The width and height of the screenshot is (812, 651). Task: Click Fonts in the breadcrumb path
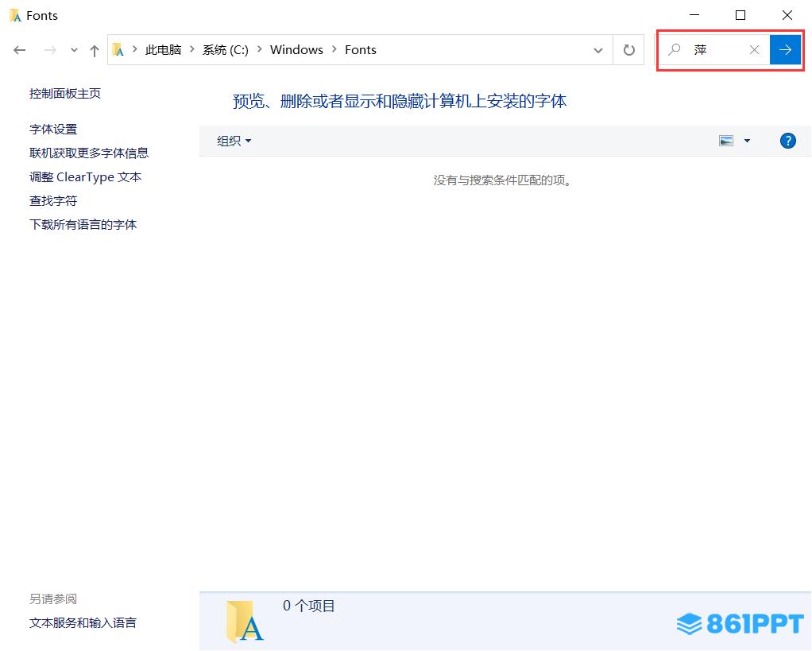click(361, 50)
